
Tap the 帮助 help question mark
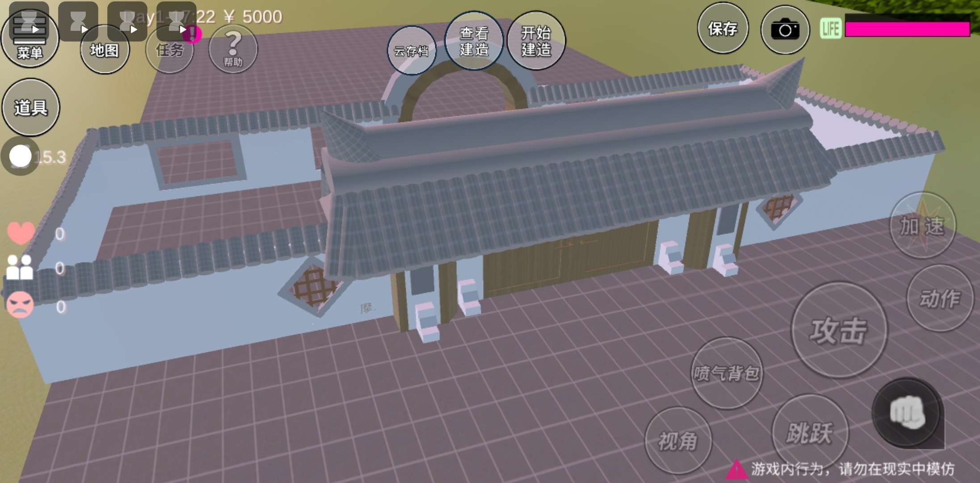pyautogui.click(x=233, y=49)
